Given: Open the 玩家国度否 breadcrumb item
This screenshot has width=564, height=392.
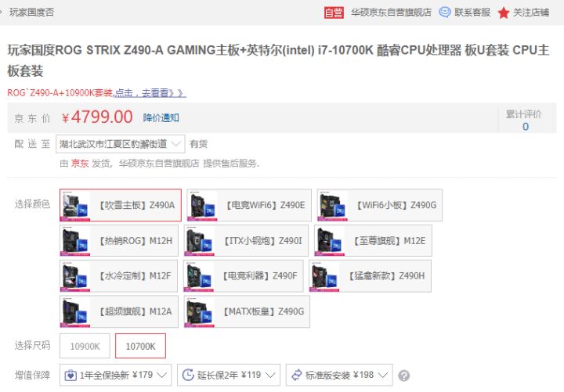Looking at the screenshot, I should pyautogui.click(x=31, y=13).
